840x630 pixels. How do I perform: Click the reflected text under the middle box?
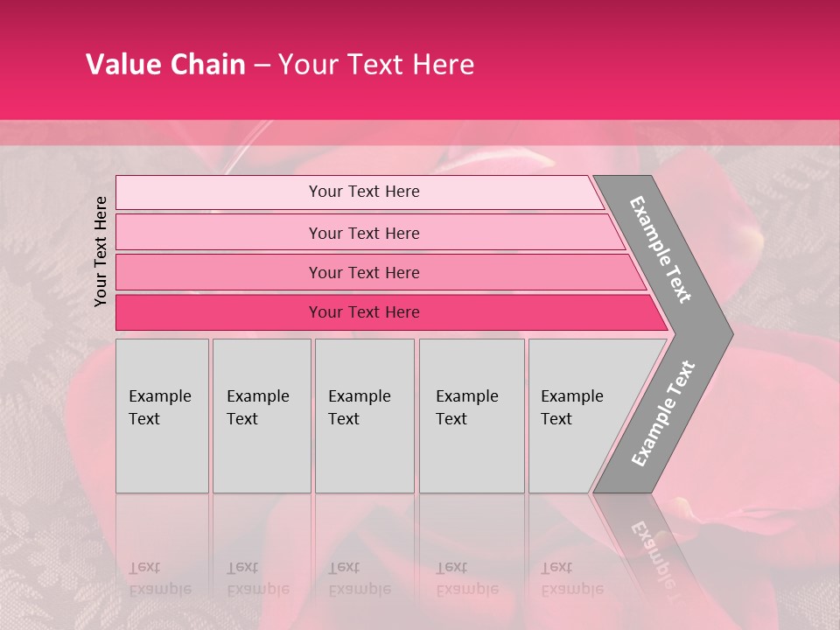(360, 578)
